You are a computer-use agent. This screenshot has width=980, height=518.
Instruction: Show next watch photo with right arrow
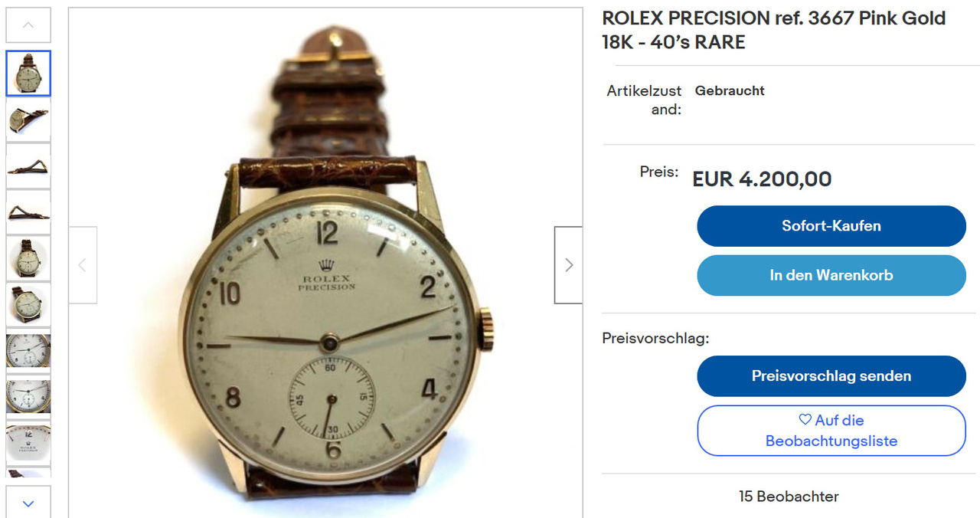[568, 265]
